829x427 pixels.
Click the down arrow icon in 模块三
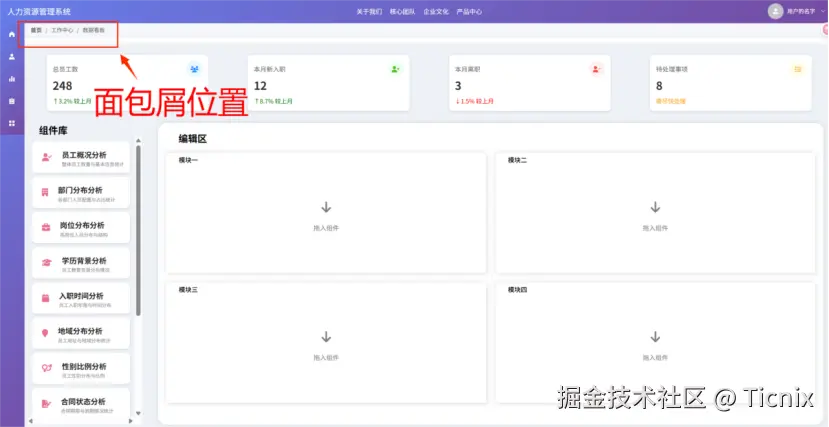(326, 337)
